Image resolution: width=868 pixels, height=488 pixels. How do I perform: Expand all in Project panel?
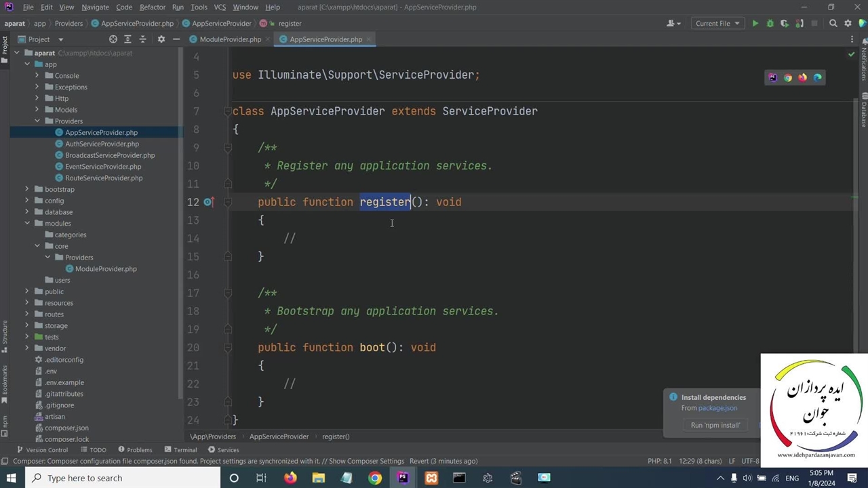(127, 39)
